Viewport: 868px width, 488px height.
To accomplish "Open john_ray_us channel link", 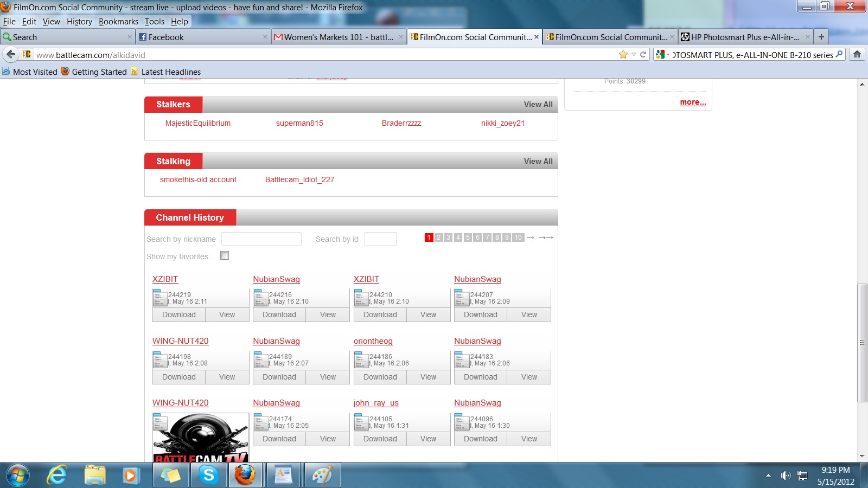I will 376,403.
